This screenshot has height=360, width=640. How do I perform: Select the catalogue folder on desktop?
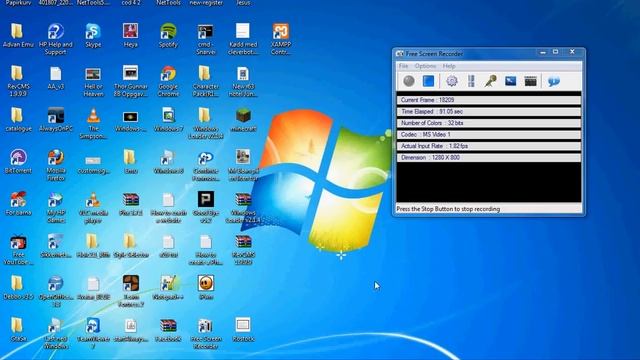click(18, 120)
